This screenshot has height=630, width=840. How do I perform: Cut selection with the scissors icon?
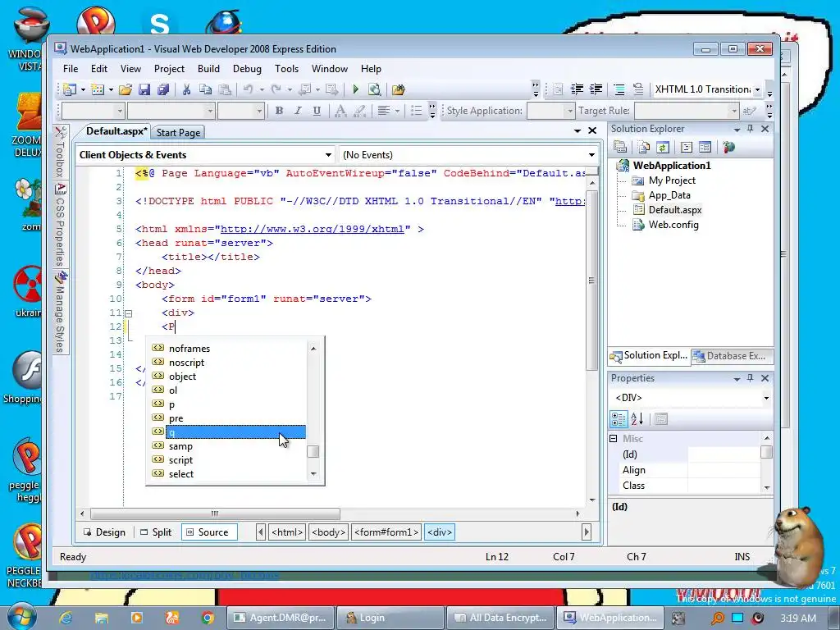point(186,89)
